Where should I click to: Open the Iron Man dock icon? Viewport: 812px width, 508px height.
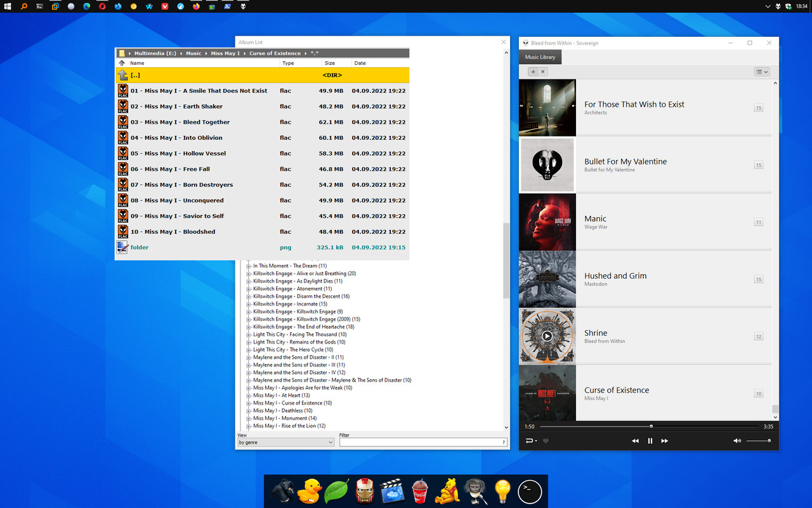[365, 491]
